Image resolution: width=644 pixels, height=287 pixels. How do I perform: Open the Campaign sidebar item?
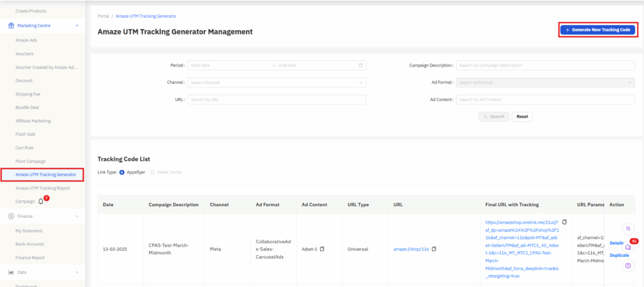[x=25, y=202]
